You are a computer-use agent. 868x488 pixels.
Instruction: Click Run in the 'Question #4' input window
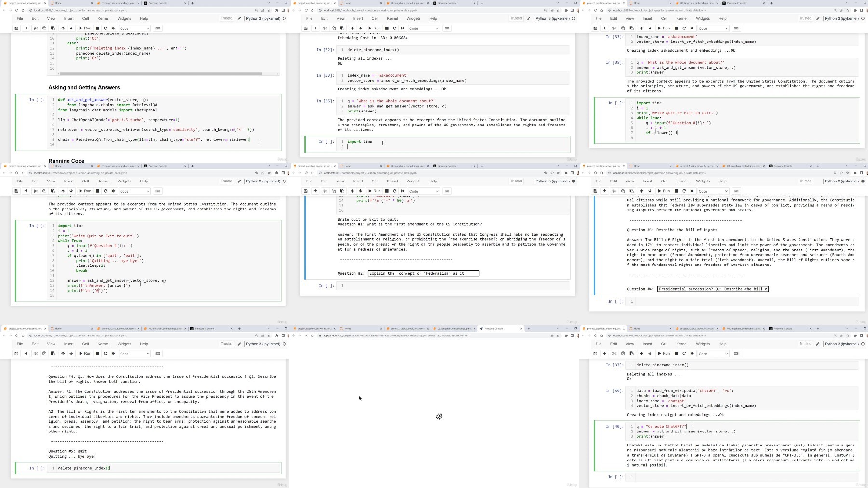click(664, 191)
